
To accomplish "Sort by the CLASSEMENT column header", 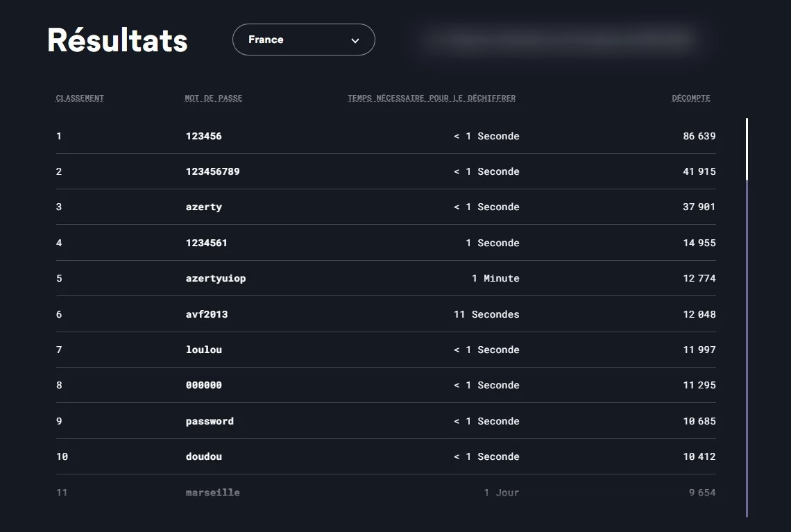I will point(80,98).
